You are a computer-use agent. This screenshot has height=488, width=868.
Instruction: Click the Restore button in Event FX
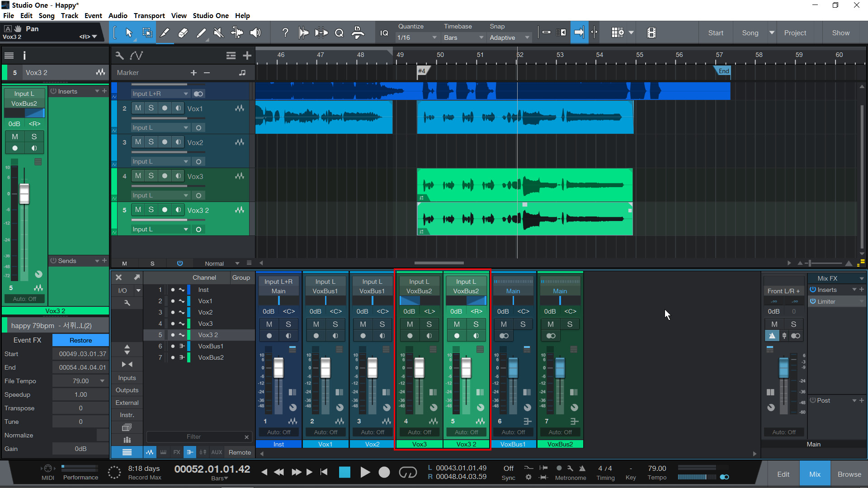(x=80, y=340)
